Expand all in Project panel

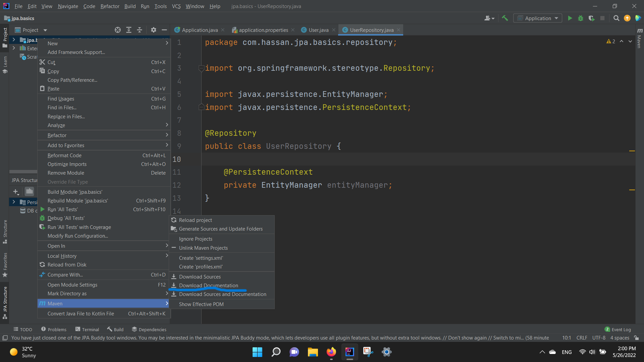tap(129, 30)
